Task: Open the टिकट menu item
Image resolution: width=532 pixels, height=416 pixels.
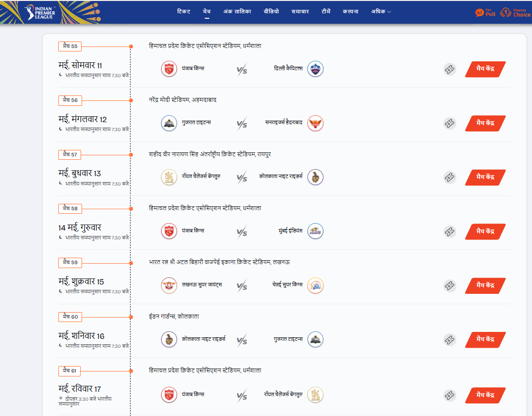Action: tap(183, 11)
